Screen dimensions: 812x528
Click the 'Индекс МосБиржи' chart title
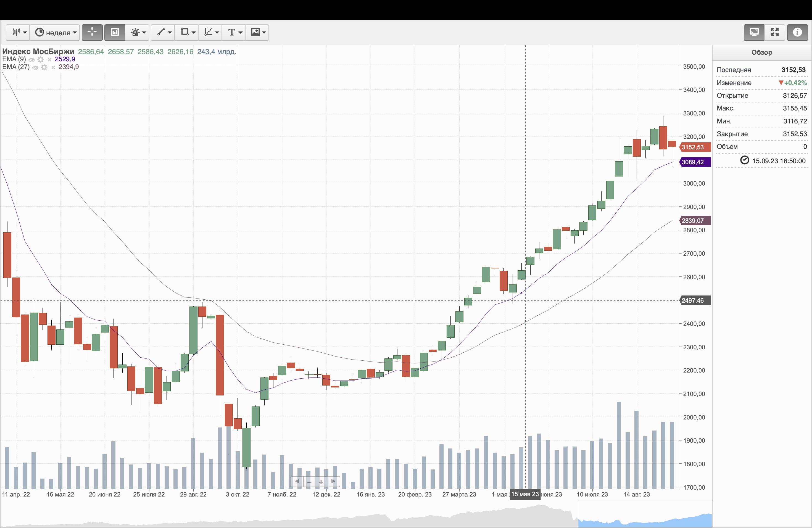pos(38,52)
